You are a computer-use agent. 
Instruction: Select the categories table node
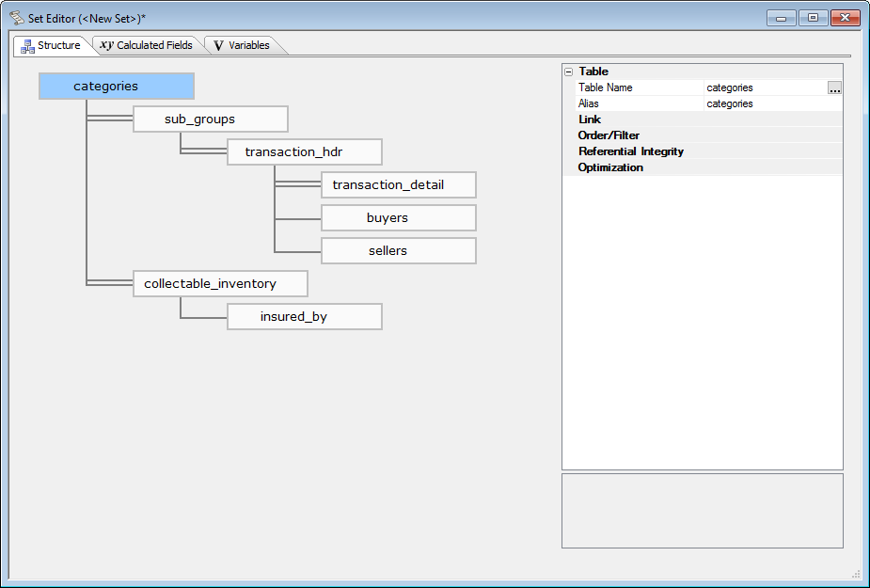point(117,87)
